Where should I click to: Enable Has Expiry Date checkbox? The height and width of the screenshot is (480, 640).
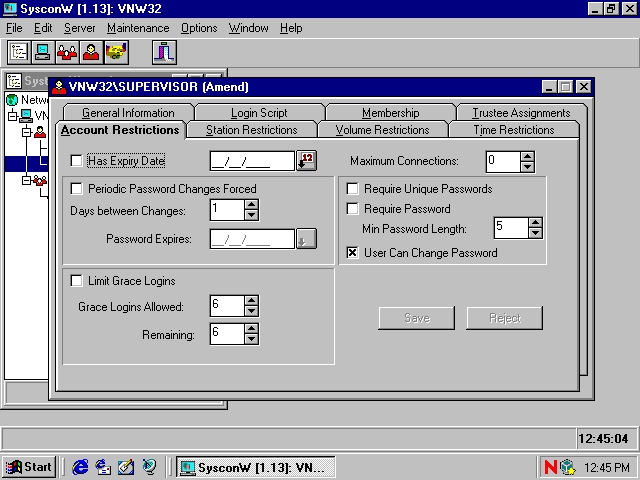click(76, 160)
